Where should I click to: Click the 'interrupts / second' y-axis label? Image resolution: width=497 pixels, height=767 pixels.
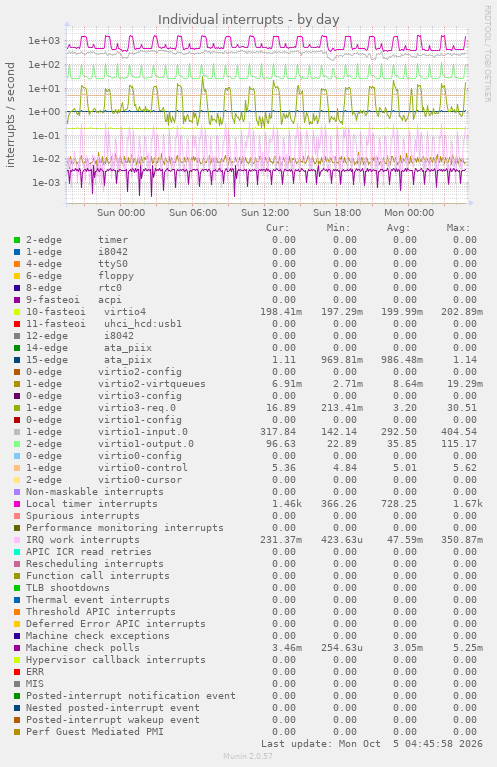[x=10, y=115]
